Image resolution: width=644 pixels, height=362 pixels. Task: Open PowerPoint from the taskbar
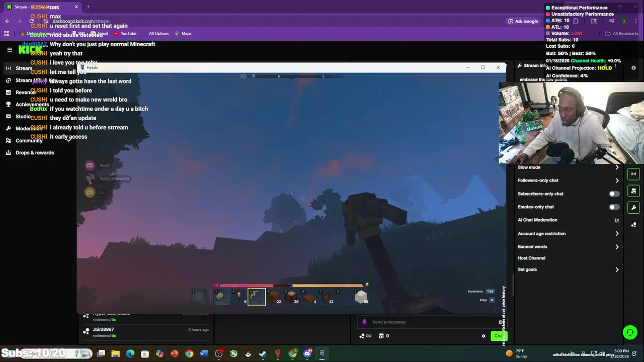coord(175,354)
